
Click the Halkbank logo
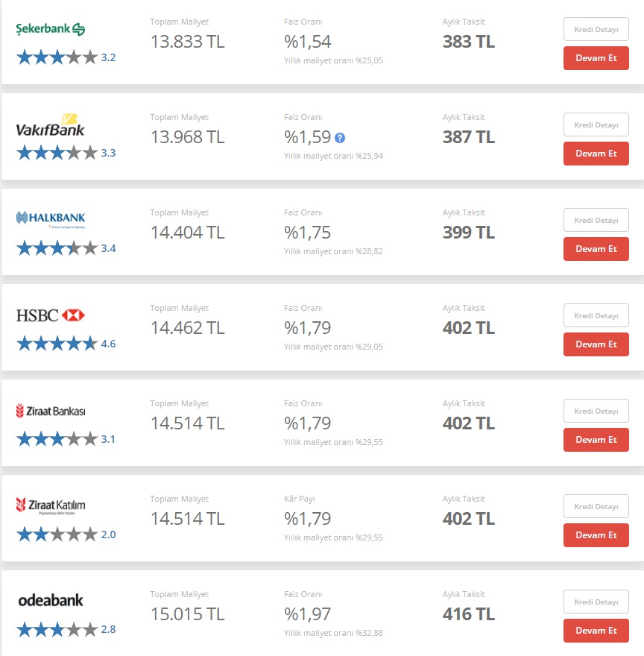(x=51, y=218)
